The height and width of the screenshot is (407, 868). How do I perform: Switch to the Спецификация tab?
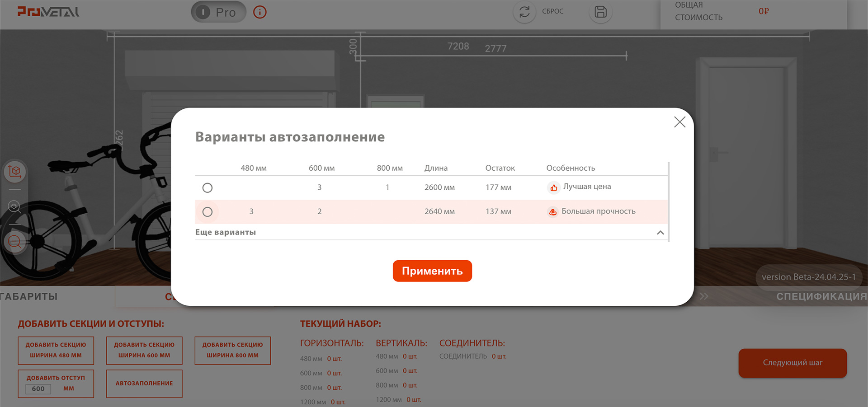tap(821, 297)
